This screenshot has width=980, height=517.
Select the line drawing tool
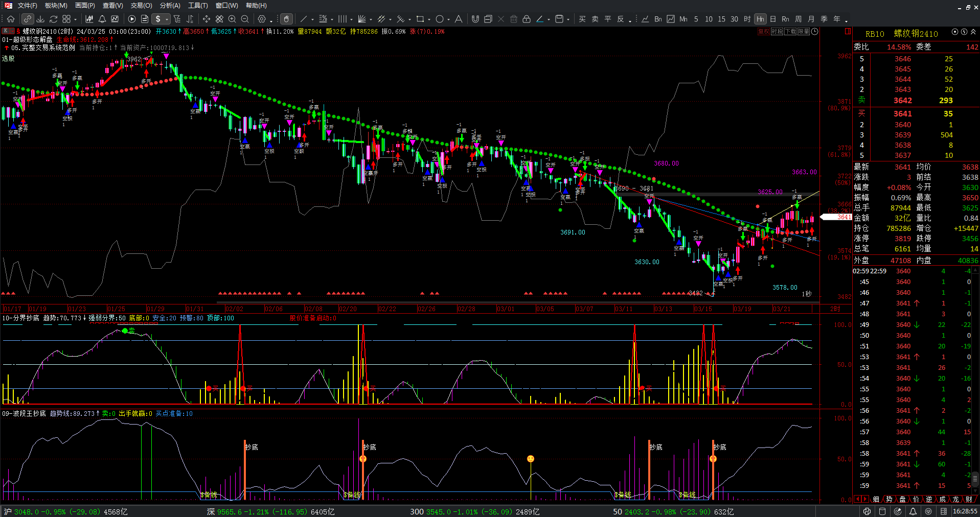(x=304, y=19)
